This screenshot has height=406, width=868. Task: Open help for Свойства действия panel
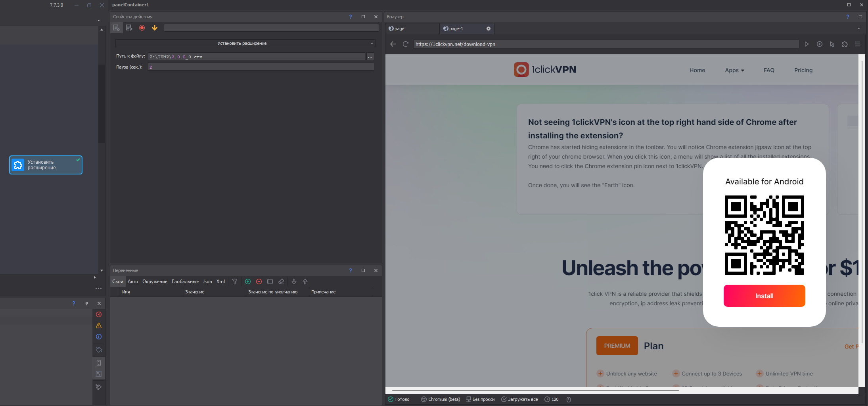click(x=351, y=17)
